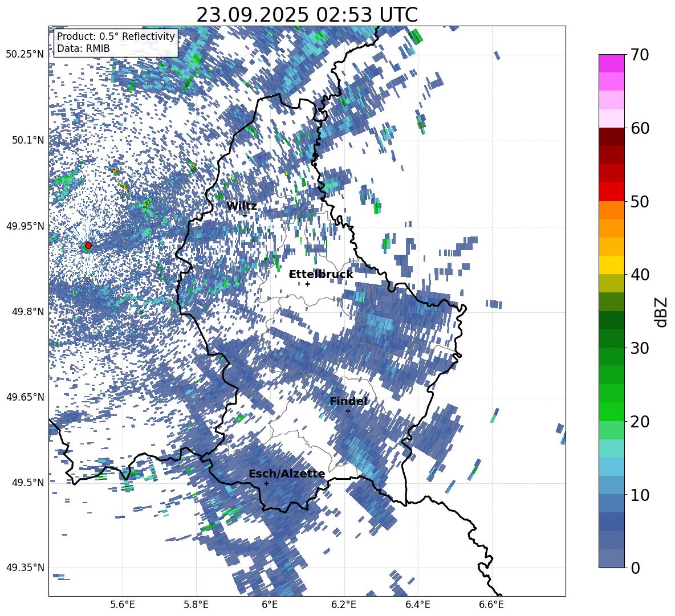Click the Esch/Alzette city label
Screen dimensions: 675x616
287,474
